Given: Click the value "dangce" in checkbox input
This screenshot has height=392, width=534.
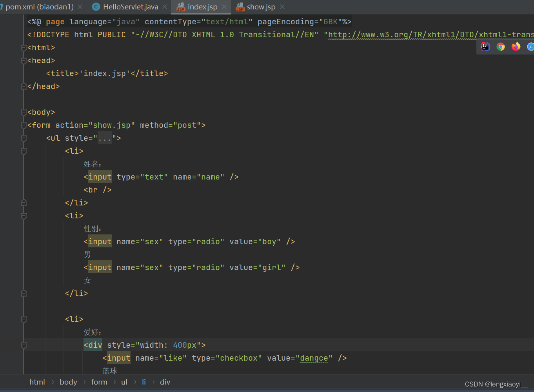Looking at the screenshot, I should tap(314, 358).
